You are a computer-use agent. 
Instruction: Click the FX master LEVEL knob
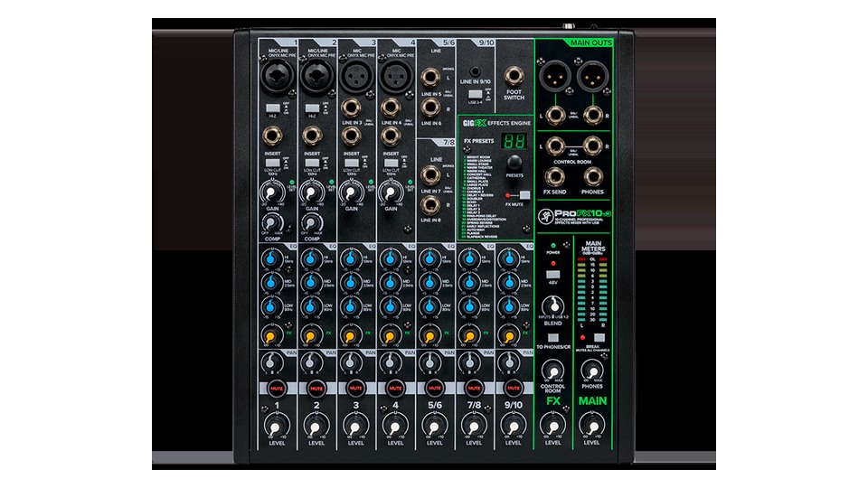point(552,426)
